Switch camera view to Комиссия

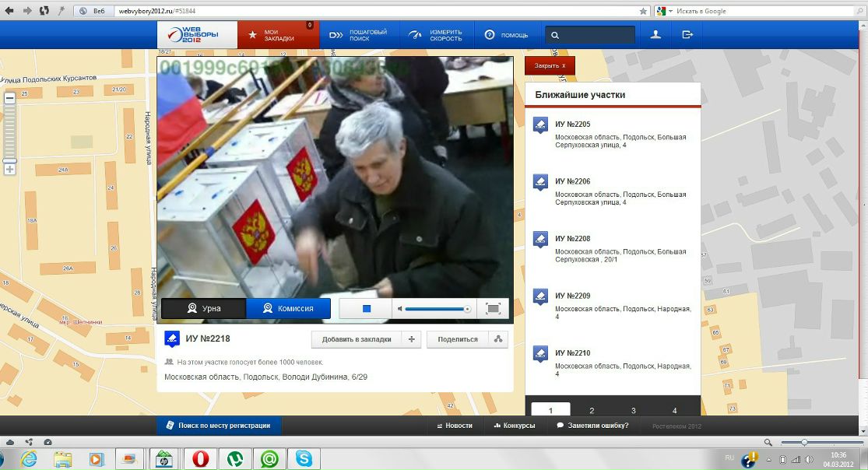click(x=288, y=308)
